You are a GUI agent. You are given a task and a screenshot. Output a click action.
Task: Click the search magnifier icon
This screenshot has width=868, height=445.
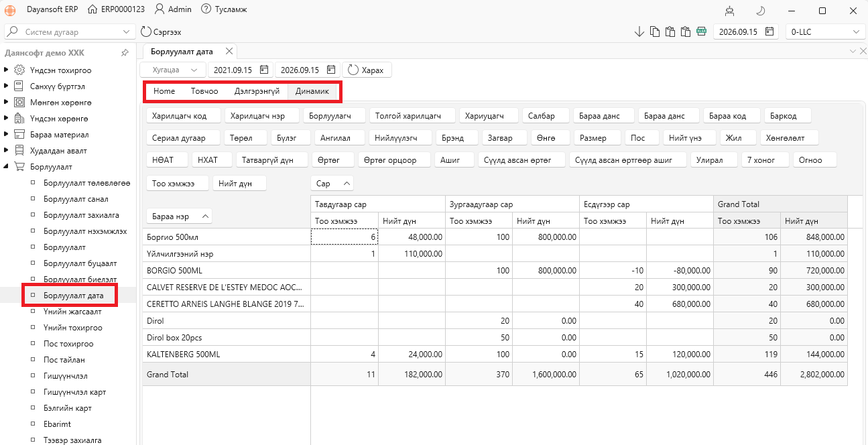click(12, 31)
